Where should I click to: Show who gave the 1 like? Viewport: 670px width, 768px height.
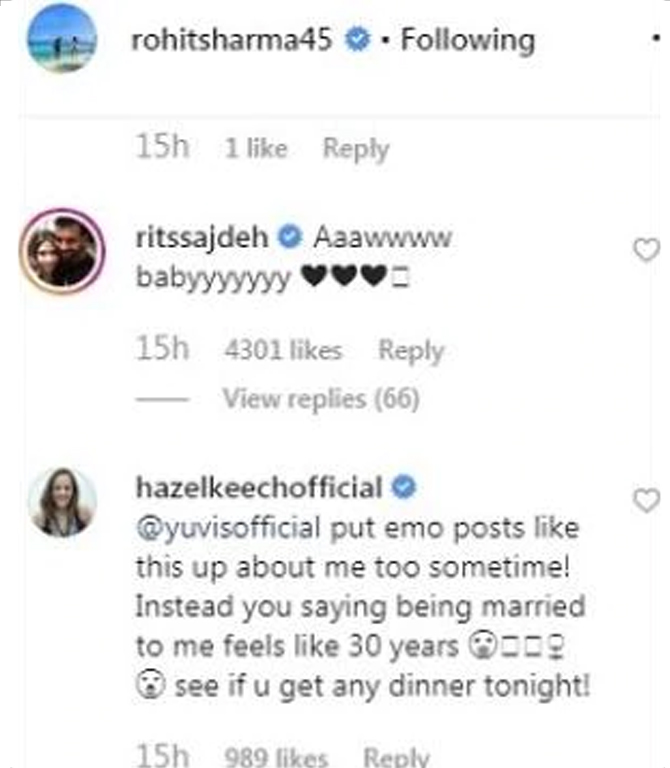click(256, 149)
